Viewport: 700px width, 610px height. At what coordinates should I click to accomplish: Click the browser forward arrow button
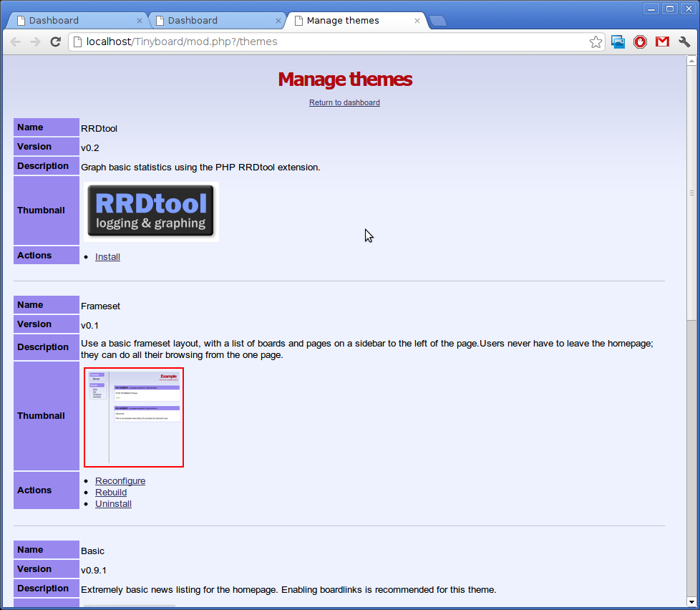coord(35,42)
